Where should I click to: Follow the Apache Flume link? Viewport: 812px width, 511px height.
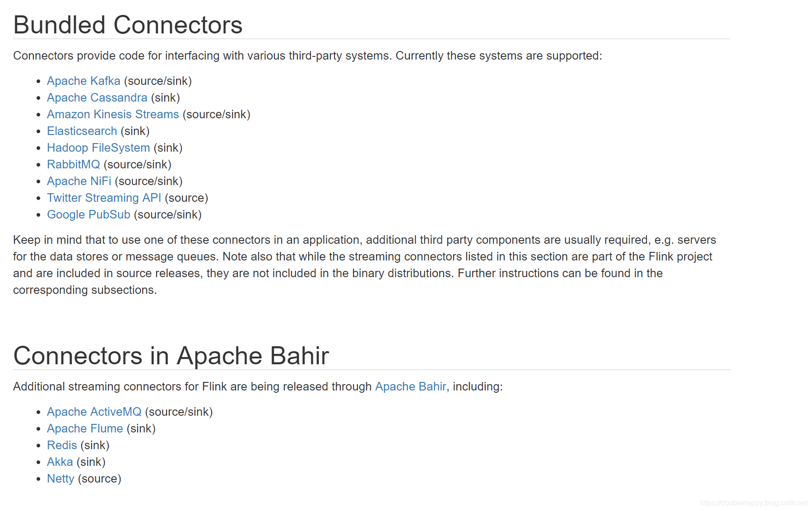85,428
